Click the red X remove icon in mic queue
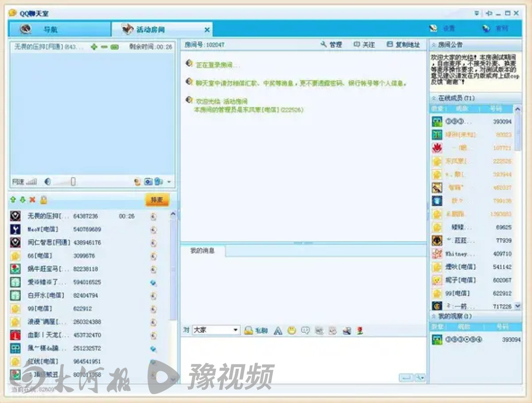The width and height of the screenshot is (532, 403). [x=32, y=200]
